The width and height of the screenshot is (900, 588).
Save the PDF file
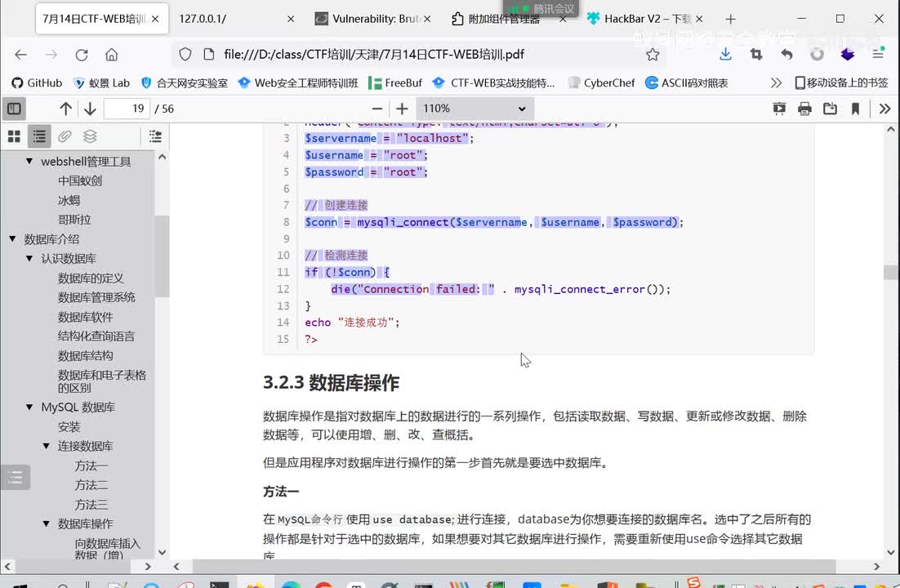point(830,109)
